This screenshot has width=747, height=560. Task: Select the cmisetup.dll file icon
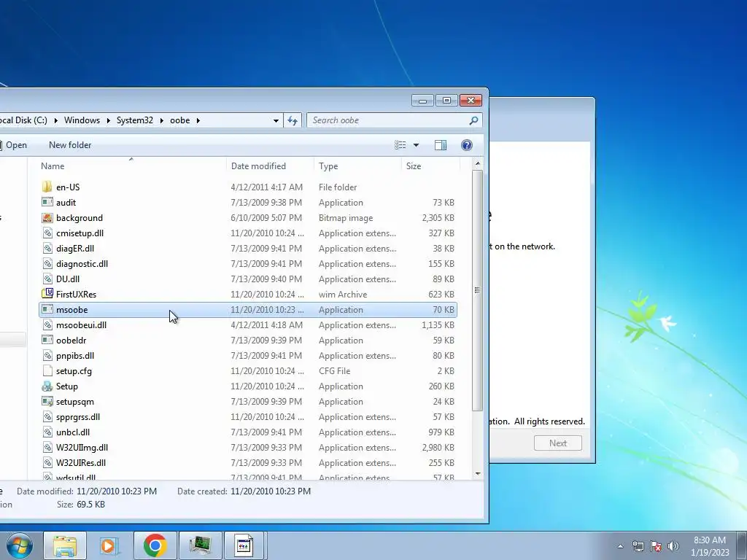[x=47, y=233]
